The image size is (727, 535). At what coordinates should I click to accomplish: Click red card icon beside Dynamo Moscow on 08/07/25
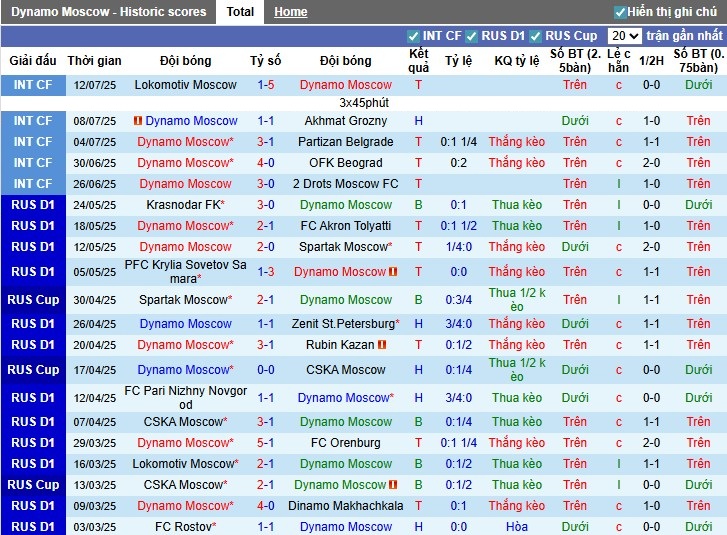(x=138, y=121)
